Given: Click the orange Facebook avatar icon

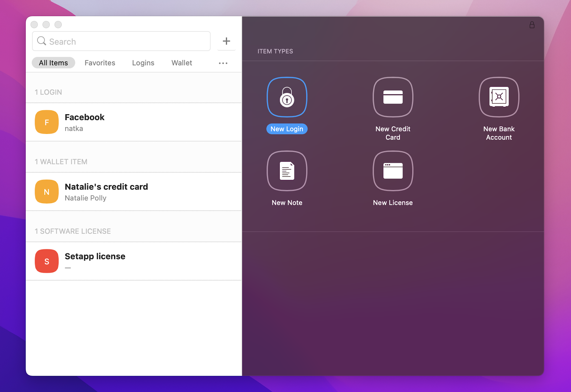Looking at the screenshot, I should tap(47, 122).
